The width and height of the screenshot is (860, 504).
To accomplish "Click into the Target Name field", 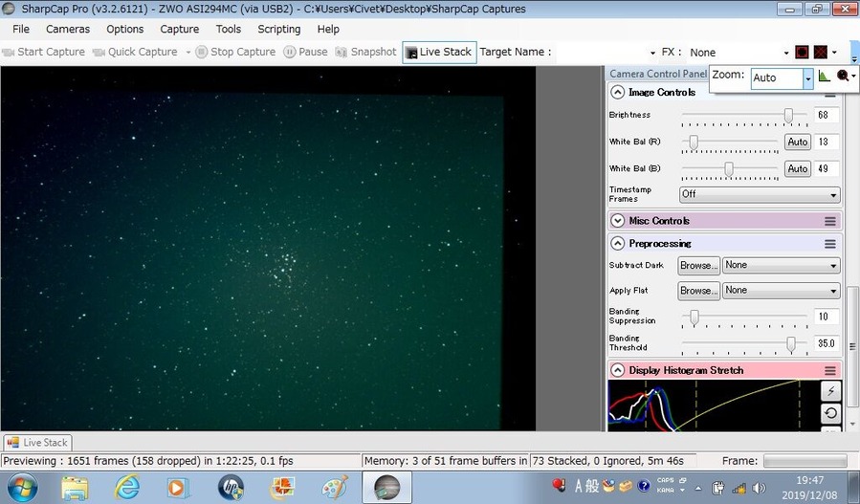I will pos(601,53).
